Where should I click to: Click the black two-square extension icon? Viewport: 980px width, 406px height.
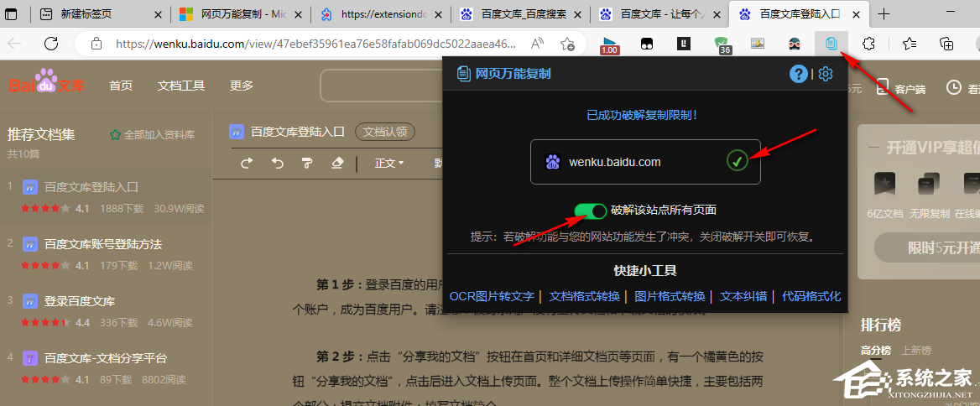(x=647, y=44)
